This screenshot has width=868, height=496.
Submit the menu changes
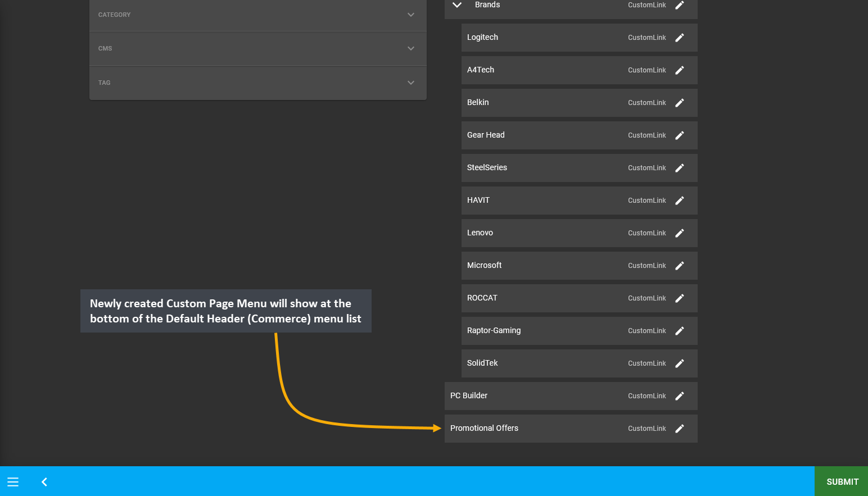(842, 481)
